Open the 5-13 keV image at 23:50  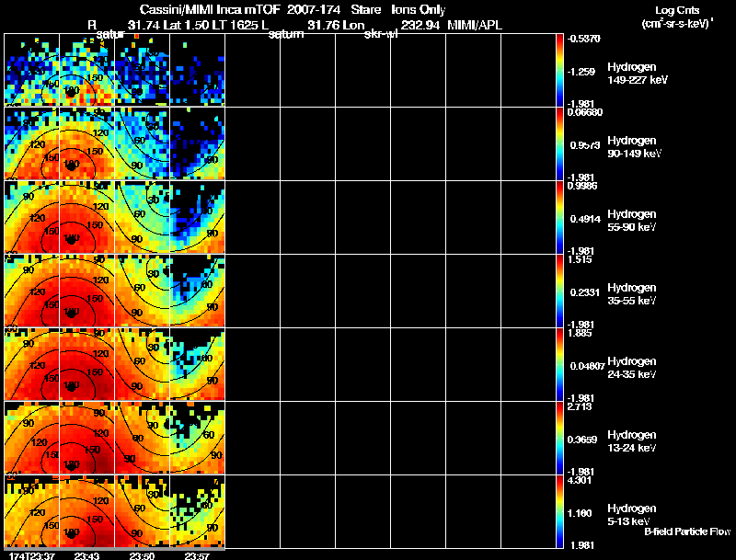point(142,511)
